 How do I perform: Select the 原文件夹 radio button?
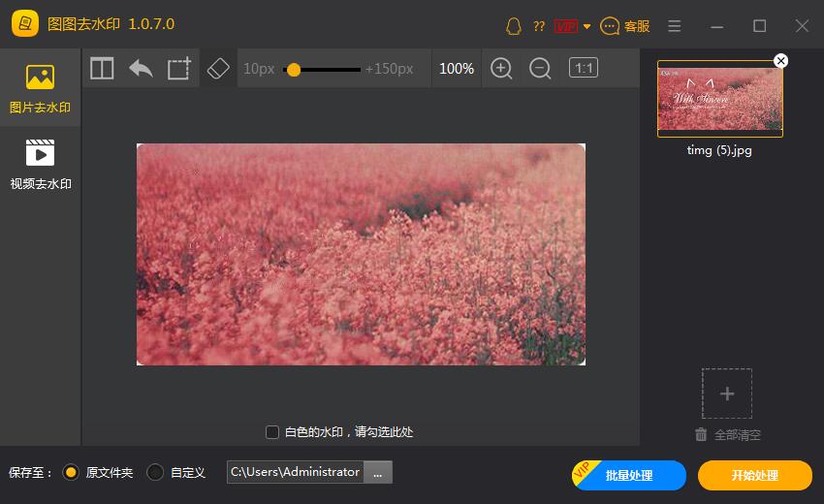coord(70,473)
